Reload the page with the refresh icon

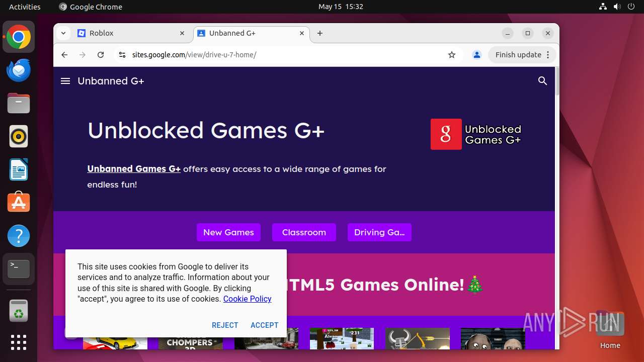point(101,55)
